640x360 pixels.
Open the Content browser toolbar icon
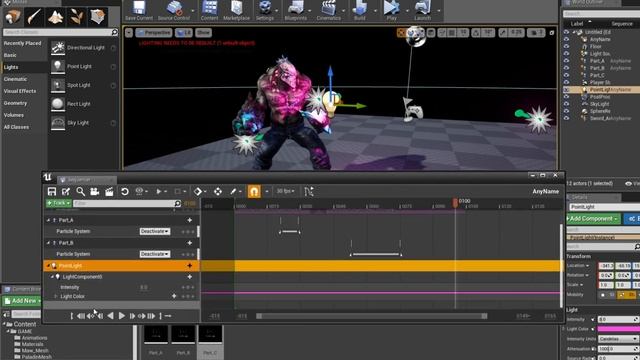pos(209,10)
